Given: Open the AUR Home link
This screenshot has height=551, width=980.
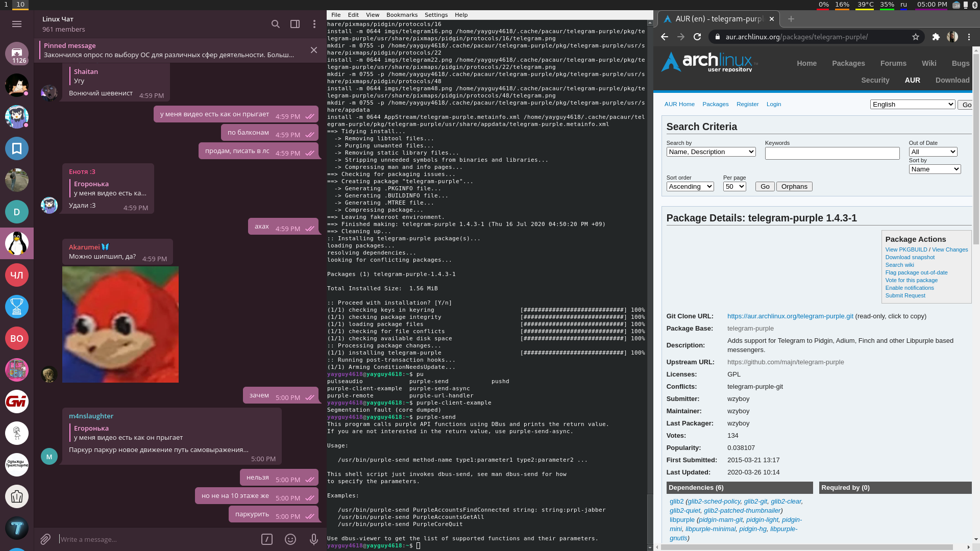Looking at the screenshot, I should pyautogui.click(x=679, y=104).
